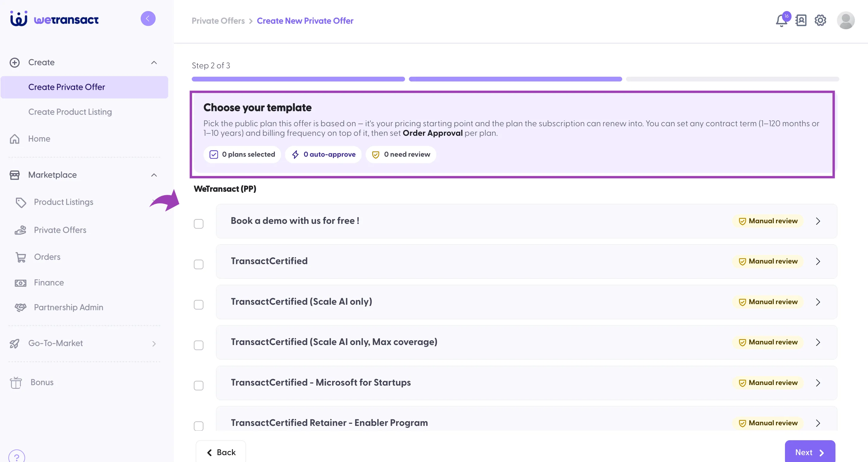Click the third step progress bar segment
The width and height of the screenshot is (868, 462).
coord(732,79)
